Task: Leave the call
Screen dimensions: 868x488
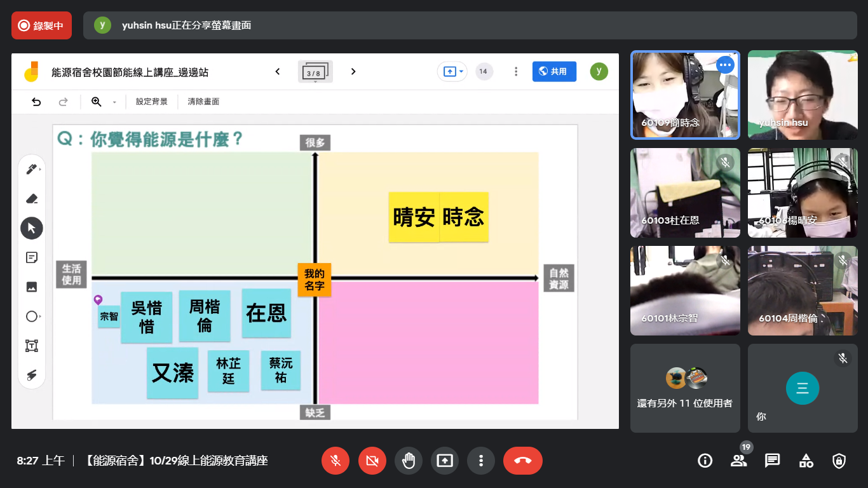Action: (x=523, y=461)
